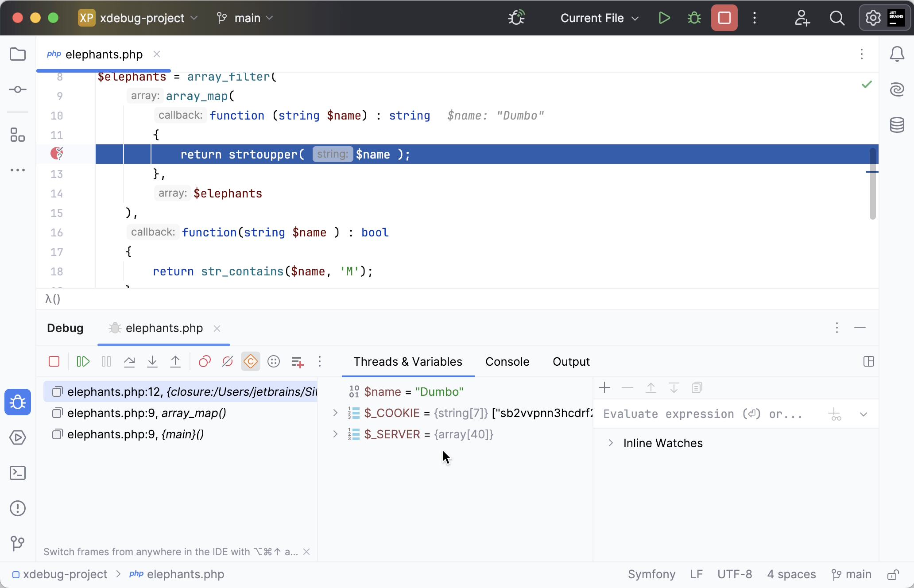Toggle the debug panel layout view
914x588 pixels.
tap(868, 361)
